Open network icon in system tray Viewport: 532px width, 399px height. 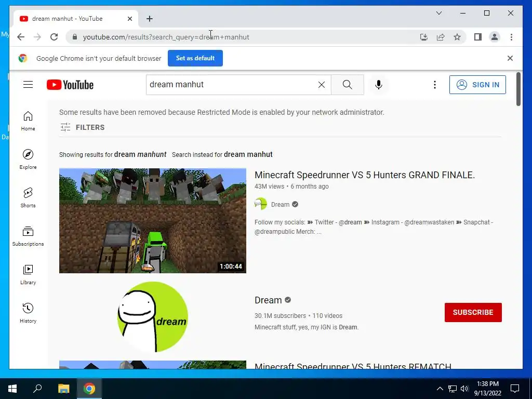[453, 389]
